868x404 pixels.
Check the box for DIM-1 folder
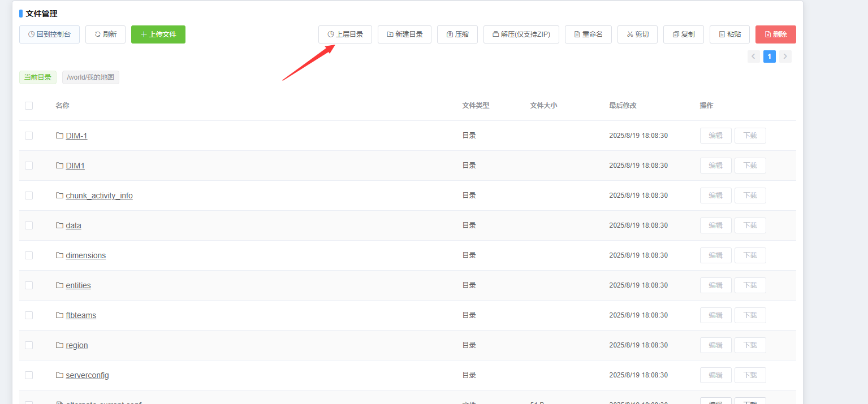pyautogui.click(x=29, y=136)
